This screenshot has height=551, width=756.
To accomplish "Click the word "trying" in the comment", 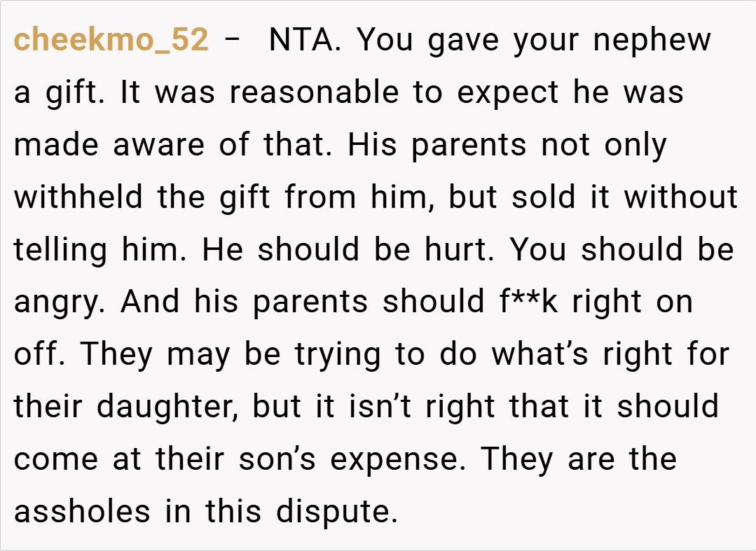I will (338, 355).
